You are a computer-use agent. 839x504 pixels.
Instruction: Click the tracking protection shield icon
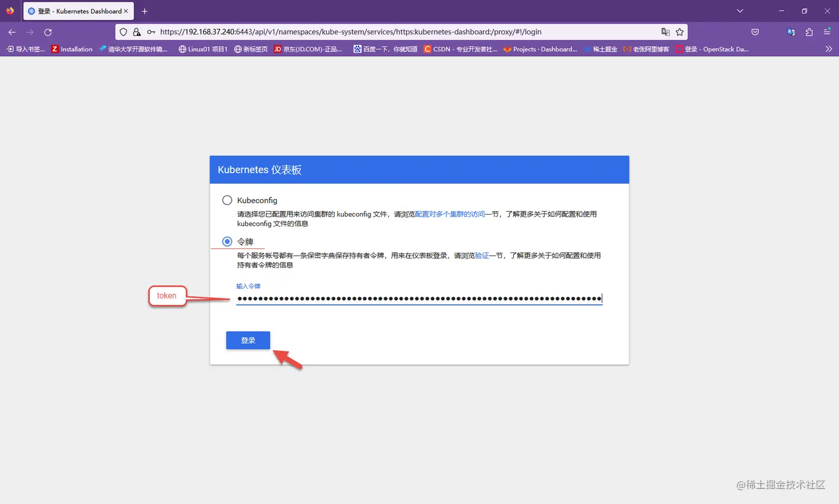coord(123,32)
